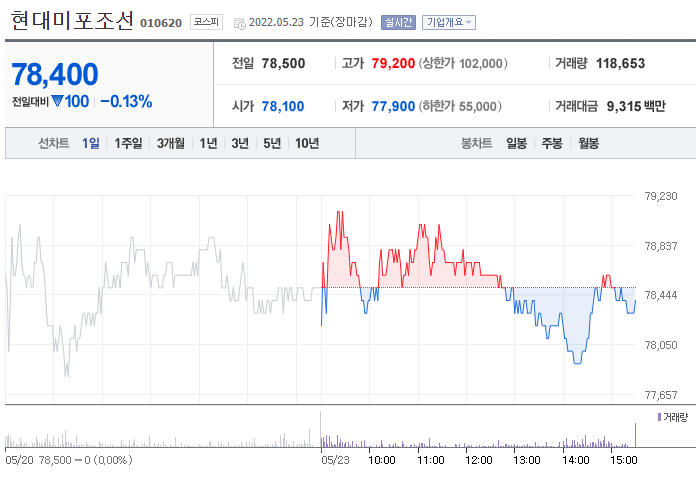696x479 pixels.
Task: Click the open price 78,100
Action: tap(283, 107)
